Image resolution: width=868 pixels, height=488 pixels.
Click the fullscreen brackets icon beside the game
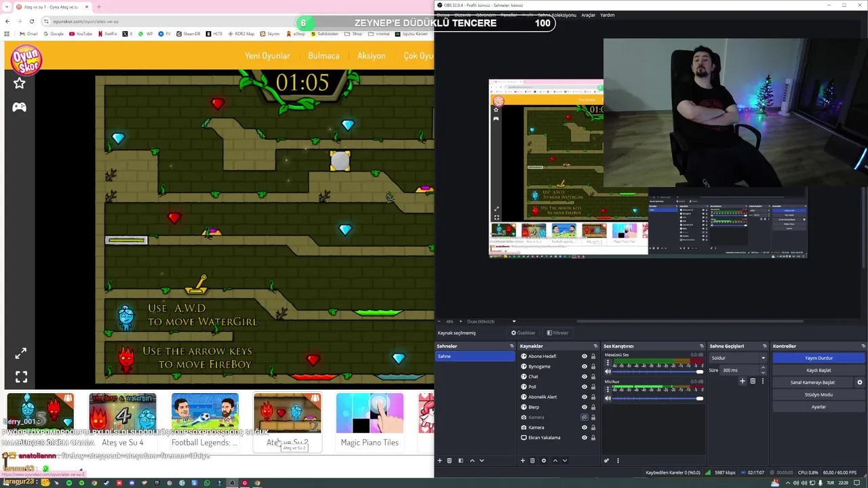pos(21,377)
